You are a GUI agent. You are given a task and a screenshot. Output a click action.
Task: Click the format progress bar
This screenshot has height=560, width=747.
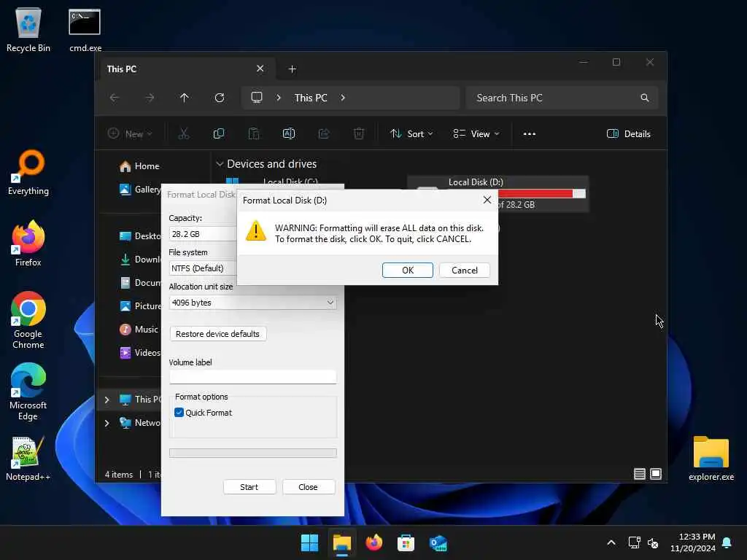pyautogui.click(x=252, y=452)
